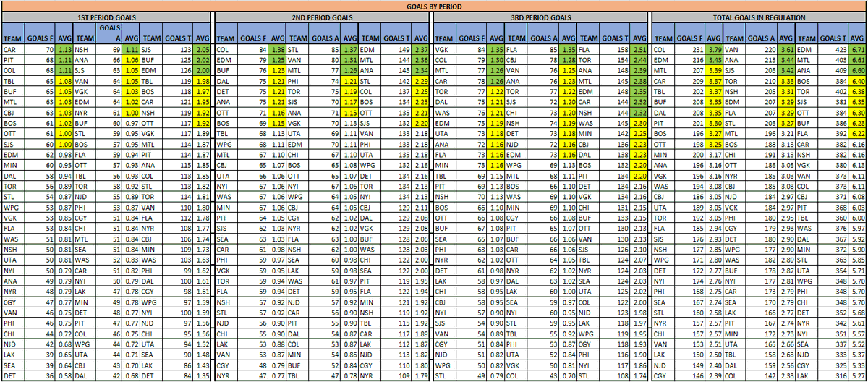Screen dimensions: 868x382
Task: Select the 1.38 average cell for COL
Action: coord(277,49)
